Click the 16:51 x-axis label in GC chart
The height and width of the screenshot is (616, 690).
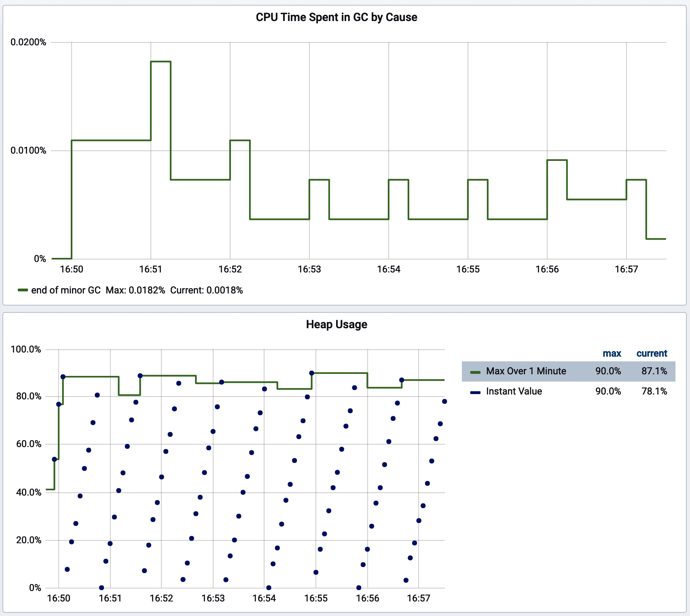coord(151,269)
